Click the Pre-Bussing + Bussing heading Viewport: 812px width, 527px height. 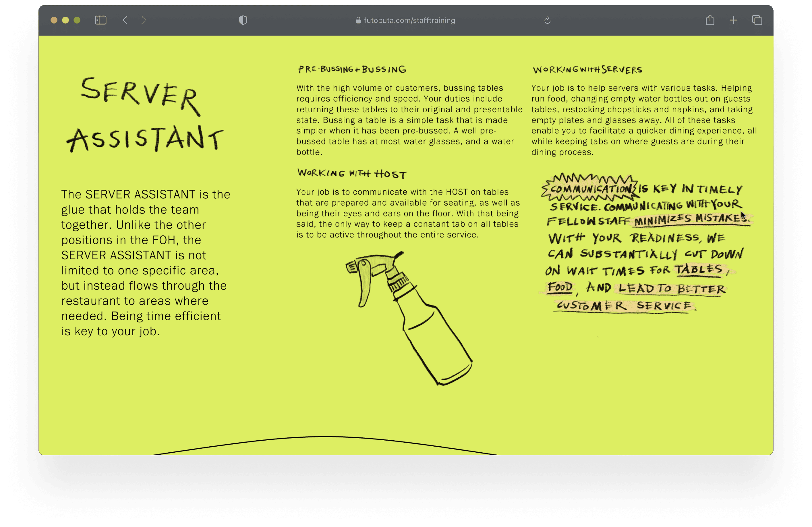pos(352,69)
